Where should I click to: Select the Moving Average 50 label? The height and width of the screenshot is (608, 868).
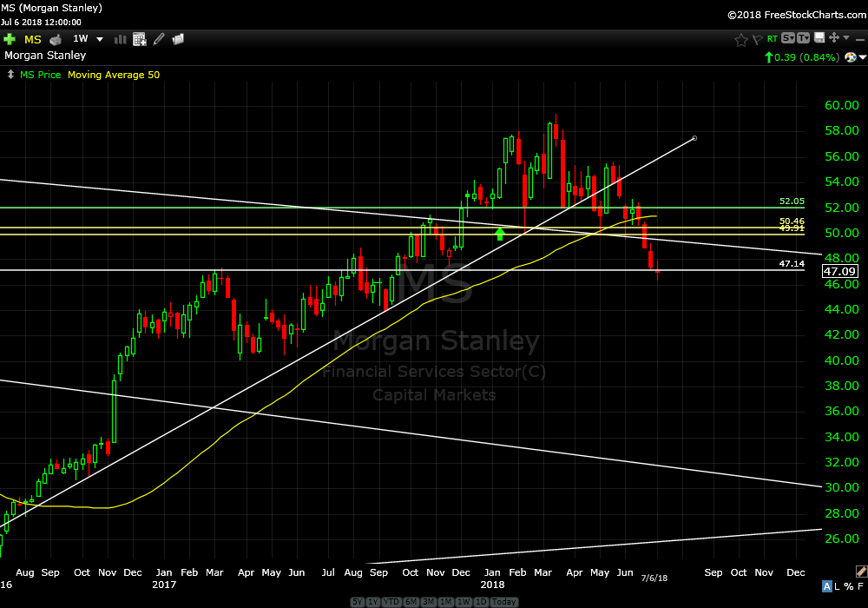pyautogui.click(x=114, y=75)
